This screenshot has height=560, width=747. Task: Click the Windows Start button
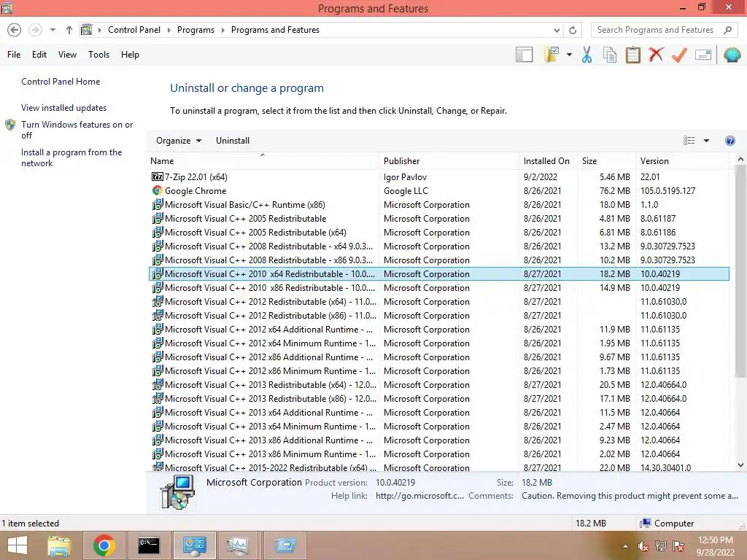pos(18,545)
